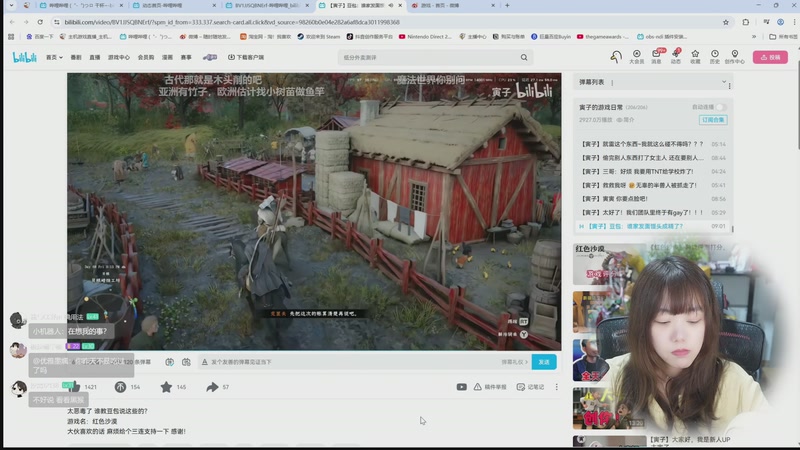Play episode 就這这个东西 05:14
The image size is (800, 450).
click(654, 144)
